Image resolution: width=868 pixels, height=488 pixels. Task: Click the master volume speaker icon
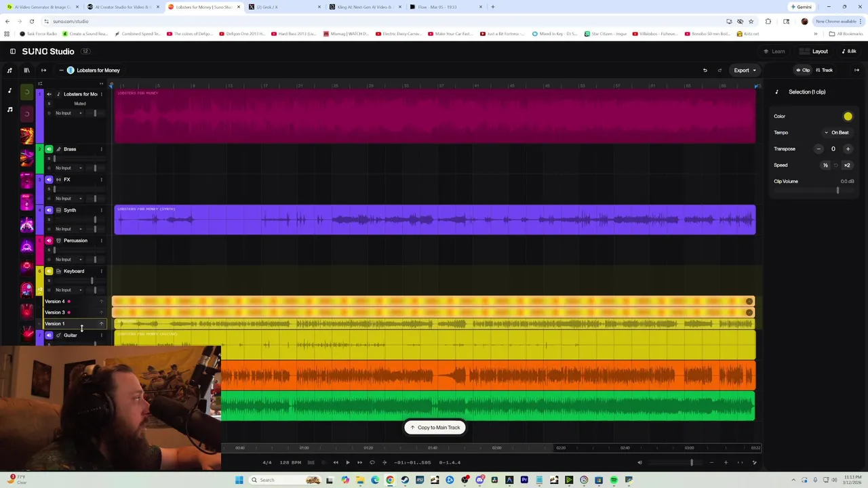639,462
